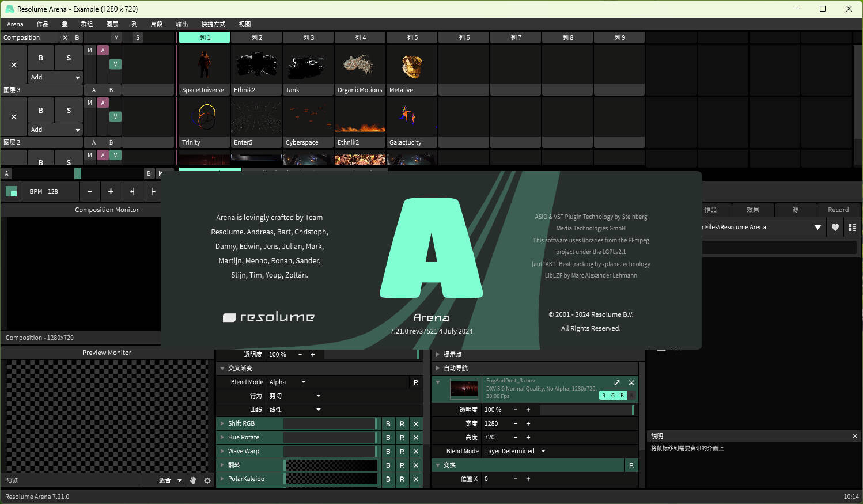Nudge BPM backward with pull icon
863x504 pixels.
132,191
